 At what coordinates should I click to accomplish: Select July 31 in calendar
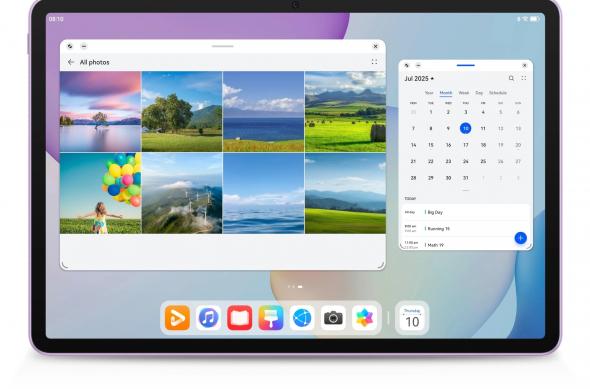465,178
